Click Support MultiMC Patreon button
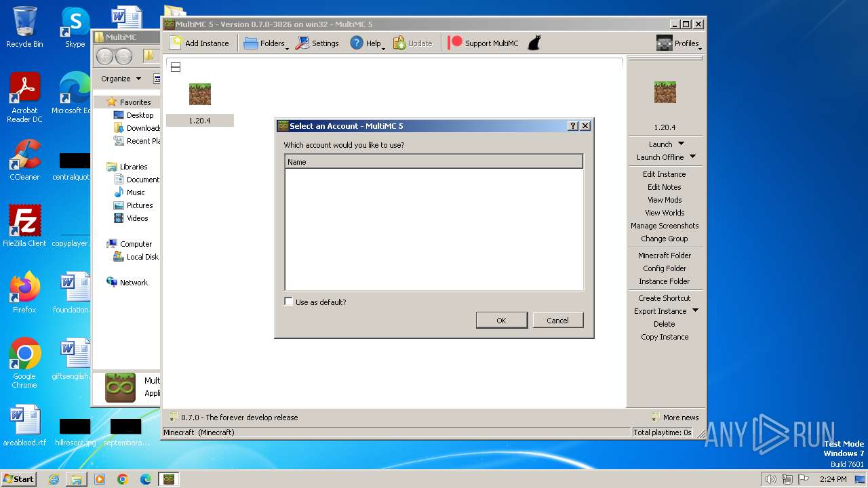The image size is (868, 488). point(484,43)
